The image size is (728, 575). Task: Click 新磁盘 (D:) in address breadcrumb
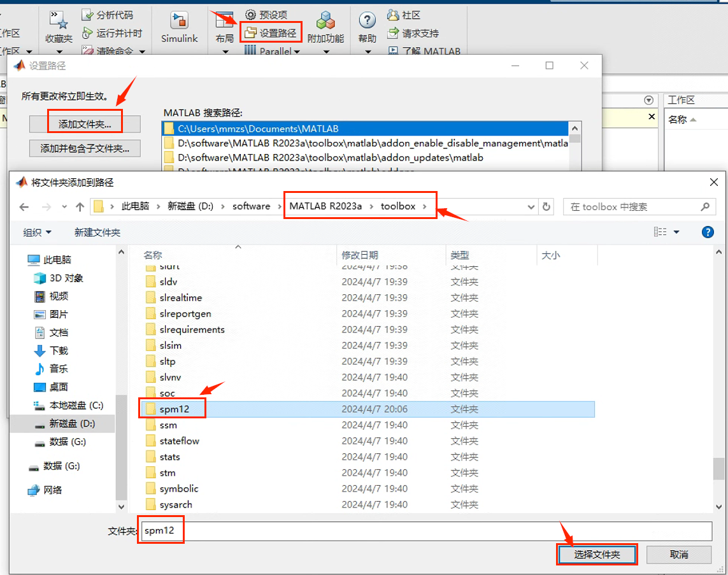pos(190,206)
